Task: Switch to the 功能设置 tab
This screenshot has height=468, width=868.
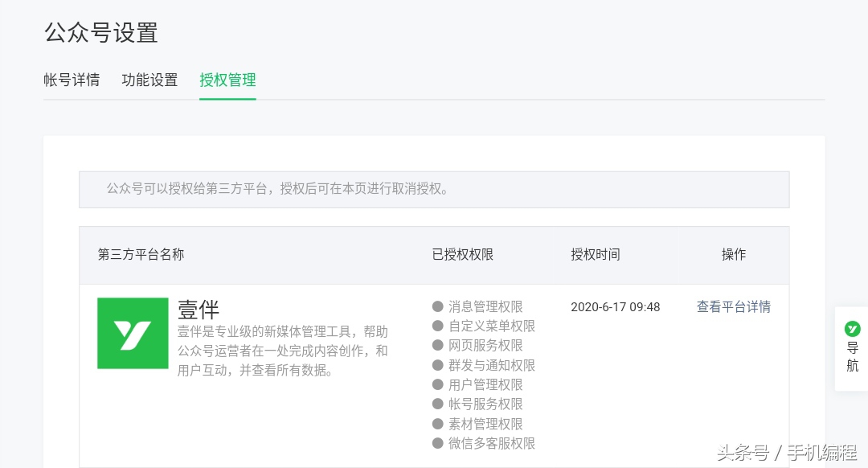Action: pyautogui.click(x=149, y=80)
